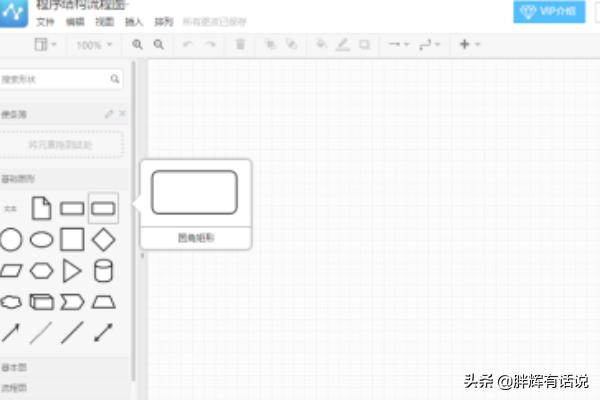
Task: Open the 视图 menu
Action: click(x=104, y=22)
